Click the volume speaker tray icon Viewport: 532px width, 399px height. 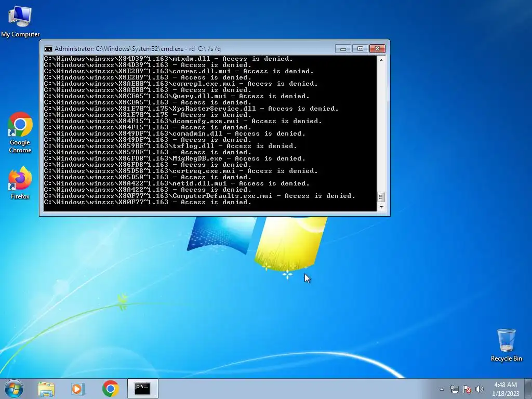(x=479, y=389)
